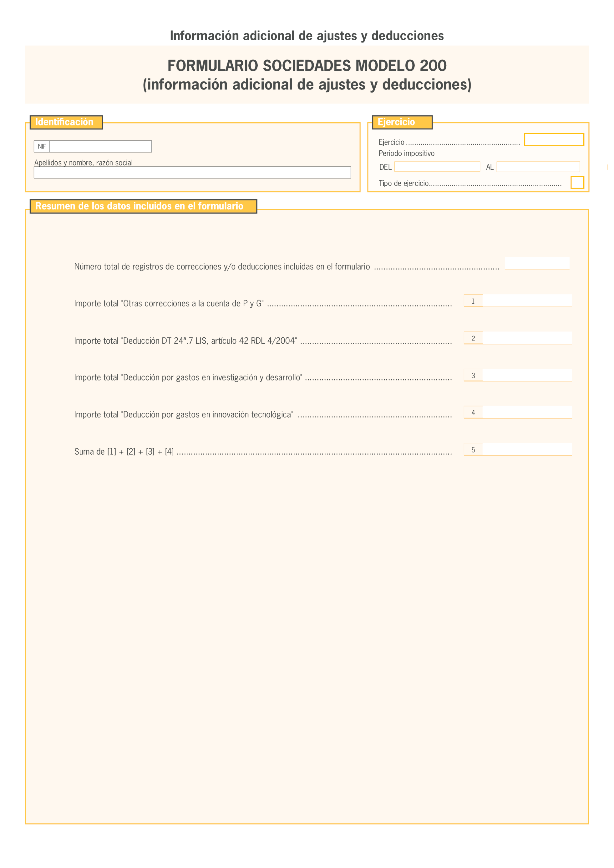Click the label Deducción por gastos en innovación tecnológica
Viewport: 614px width, 868px height.
(x=184, y=414)
